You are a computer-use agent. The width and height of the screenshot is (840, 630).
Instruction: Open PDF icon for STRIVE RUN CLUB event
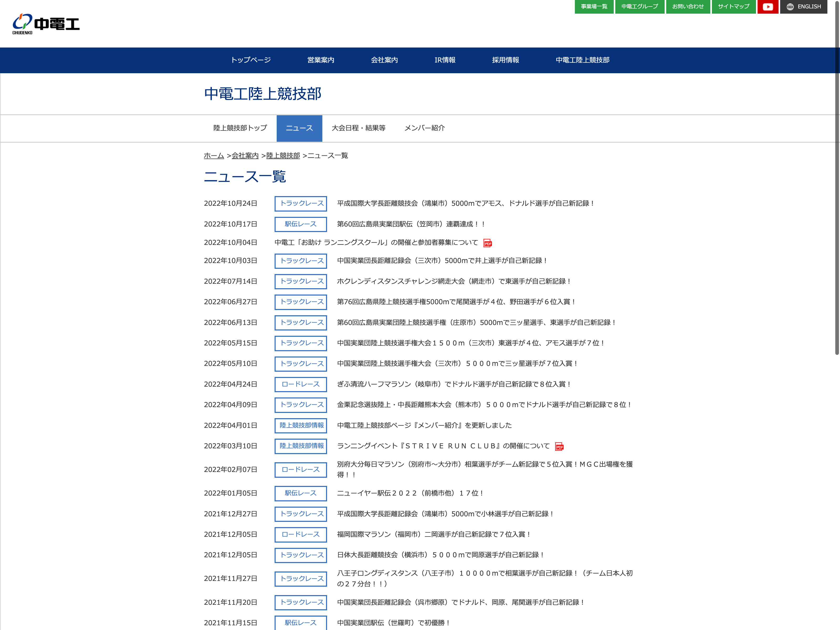coord(559,447)
